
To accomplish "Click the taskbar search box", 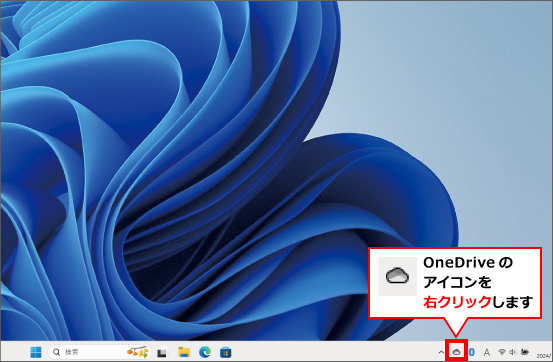I will click(x=99, y=352).
